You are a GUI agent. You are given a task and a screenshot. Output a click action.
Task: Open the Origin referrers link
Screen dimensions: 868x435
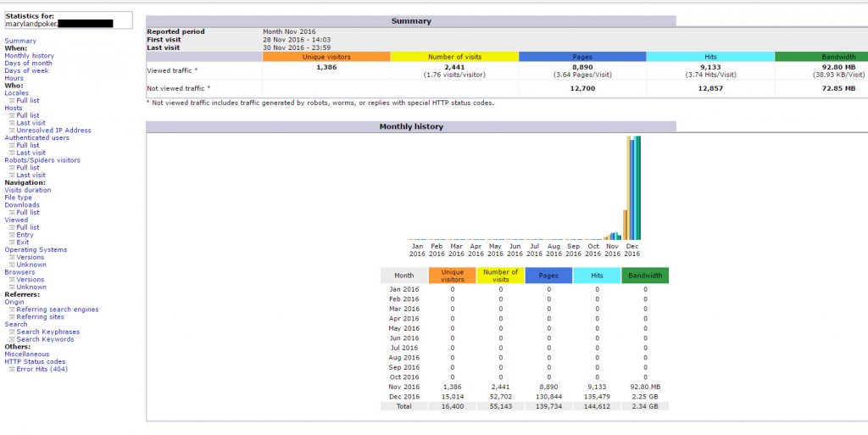tap(14, 302)
